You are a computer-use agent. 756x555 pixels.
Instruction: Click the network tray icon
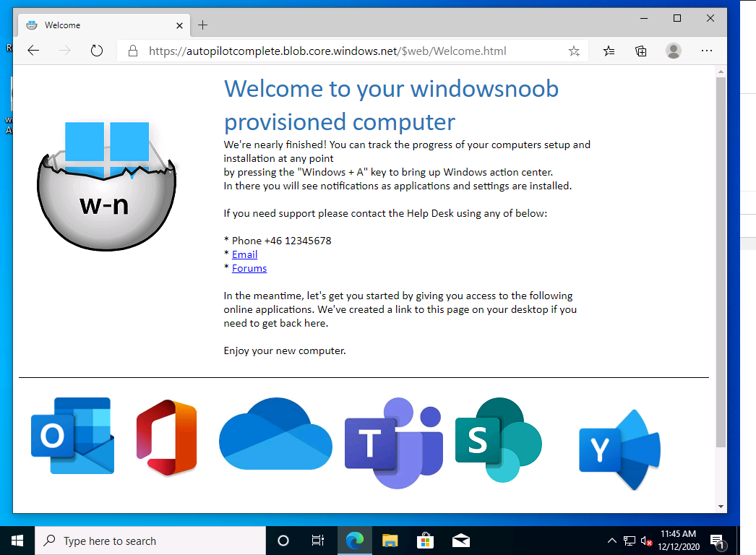pos(630,541)
